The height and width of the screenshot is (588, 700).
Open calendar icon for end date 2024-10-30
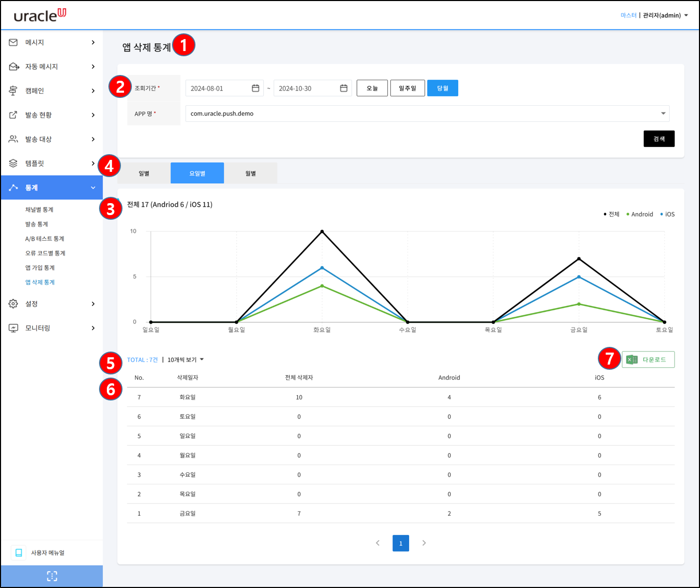pos(343,88)
